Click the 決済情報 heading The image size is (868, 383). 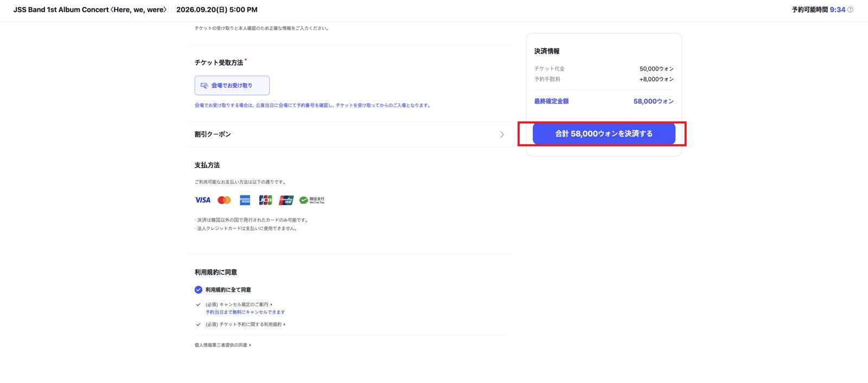(x=547, y=51)
